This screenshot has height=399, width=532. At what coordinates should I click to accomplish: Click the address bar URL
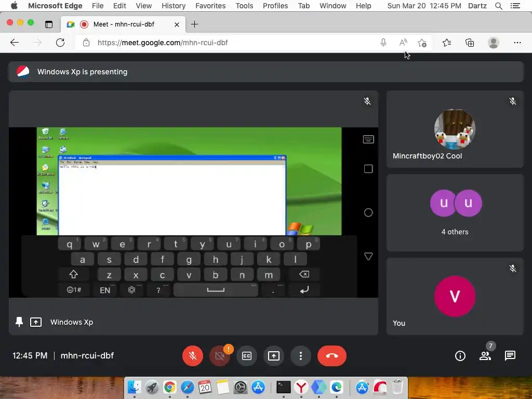point(163,43)
